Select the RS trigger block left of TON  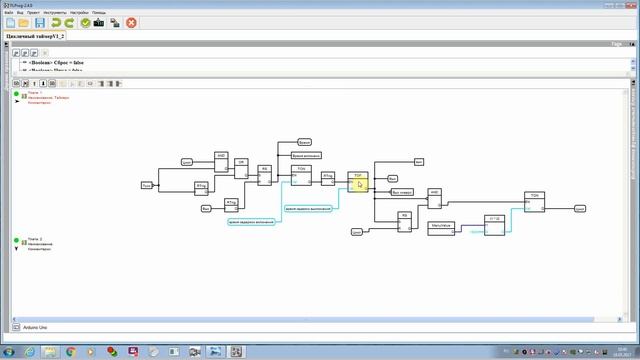click(x=264, y=176)
